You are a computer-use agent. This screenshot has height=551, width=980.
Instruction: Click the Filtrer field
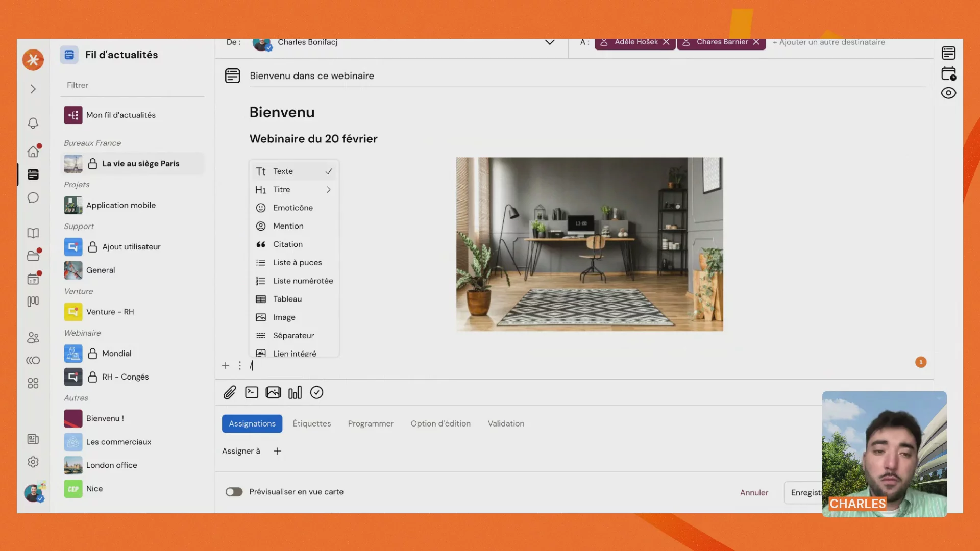(132, 85)
